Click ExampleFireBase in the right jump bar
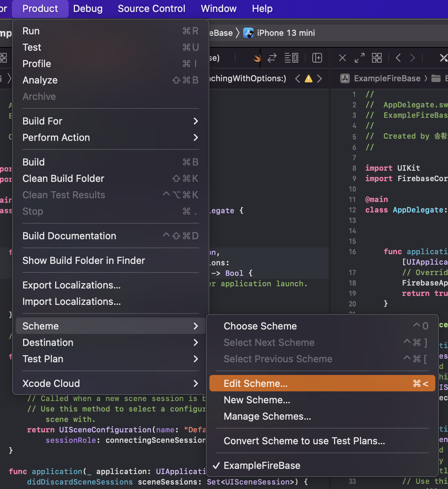This screenshot has width=448, height=489. 387,78
